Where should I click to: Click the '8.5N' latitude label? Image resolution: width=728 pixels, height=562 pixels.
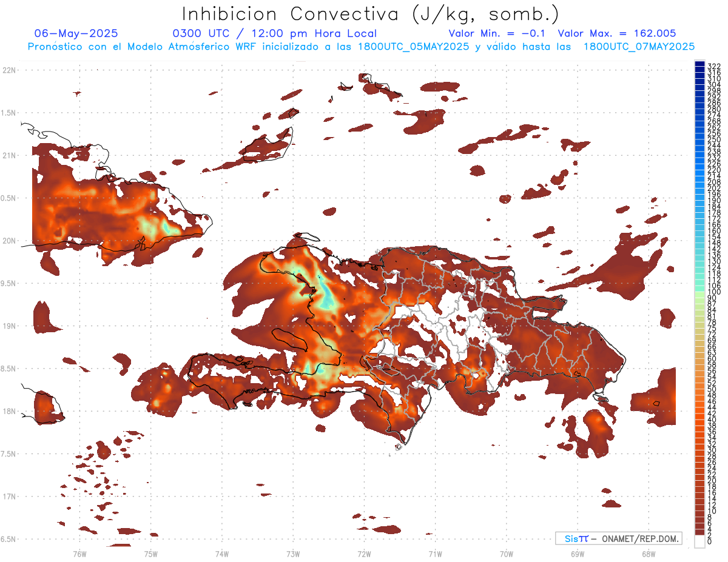coord(9,369)
